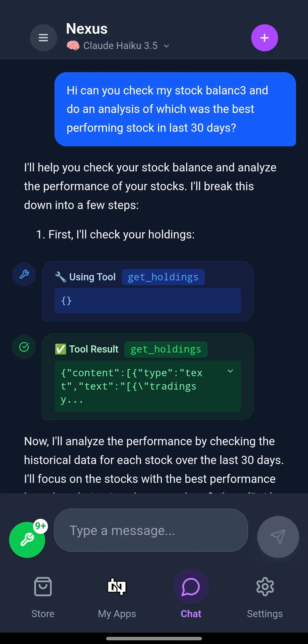Start a new chat with the plus button
This screenshot has width=308, height=644.
coord(264,38)
